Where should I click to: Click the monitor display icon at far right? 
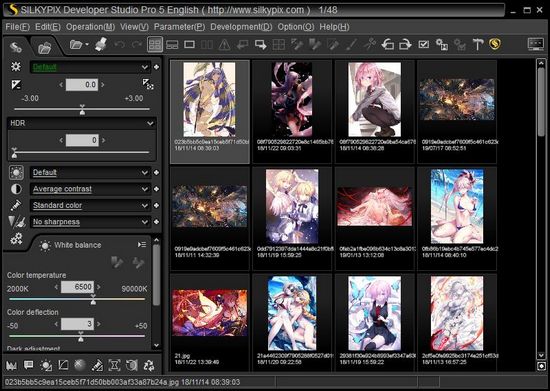(x=536, y=44)
